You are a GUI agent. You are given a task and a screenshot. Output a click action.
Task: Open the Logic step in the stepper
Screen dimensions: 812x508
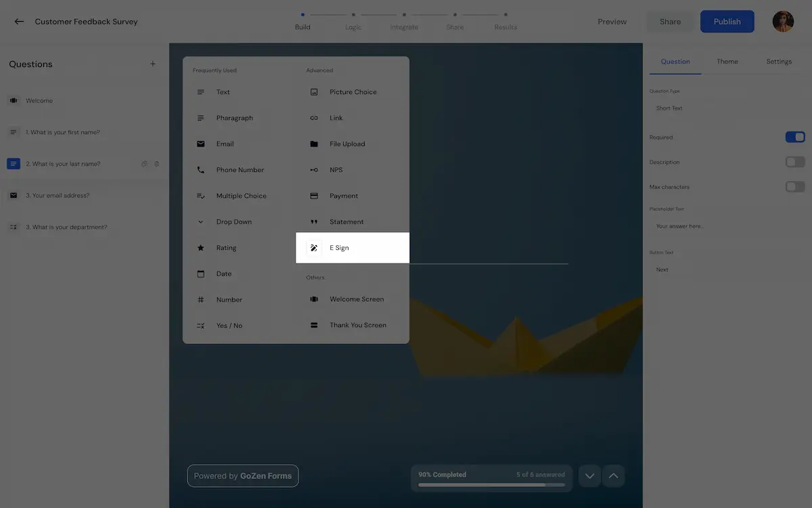coord(353,21)
